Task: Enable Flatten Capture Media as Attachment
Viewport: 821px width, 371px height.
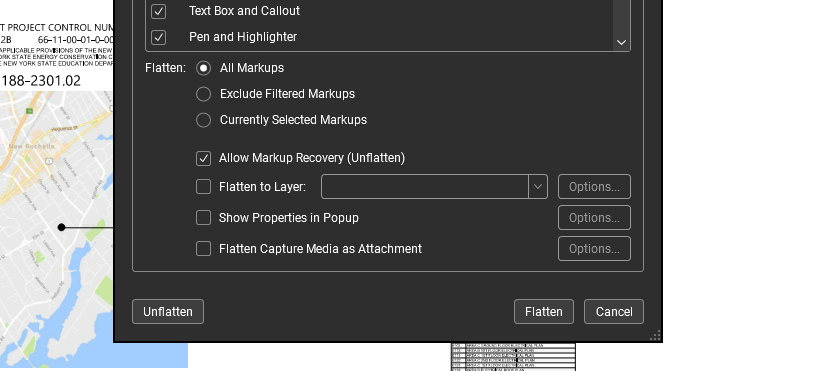Action: (x=203, y=249)
